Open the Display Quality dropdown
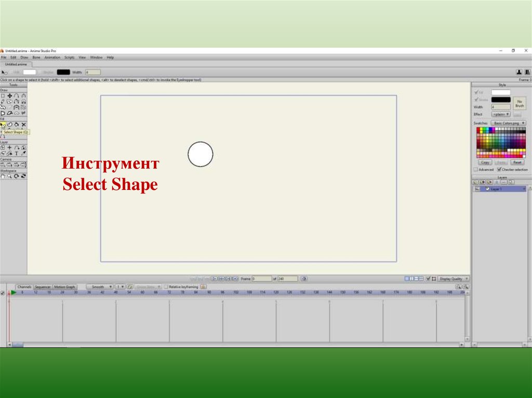The width and height of the screenshot is (532, 398). point(454,279)
